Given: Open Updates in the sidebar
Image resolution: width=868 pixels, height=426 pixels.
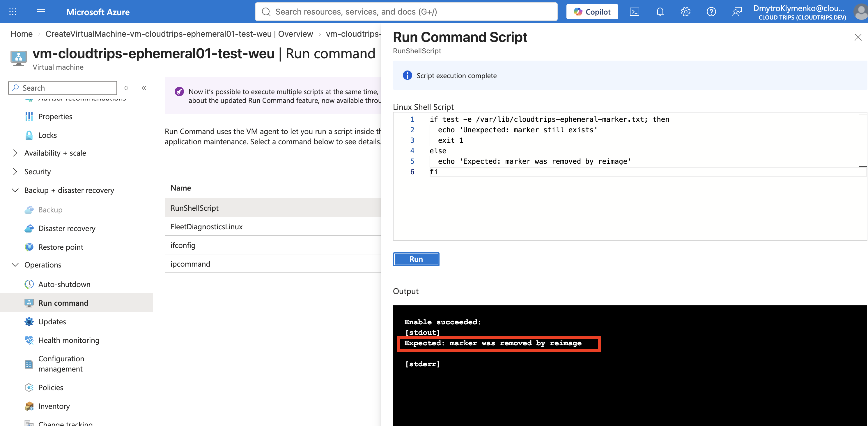Looking at the screenshot, I should point(52,321).
